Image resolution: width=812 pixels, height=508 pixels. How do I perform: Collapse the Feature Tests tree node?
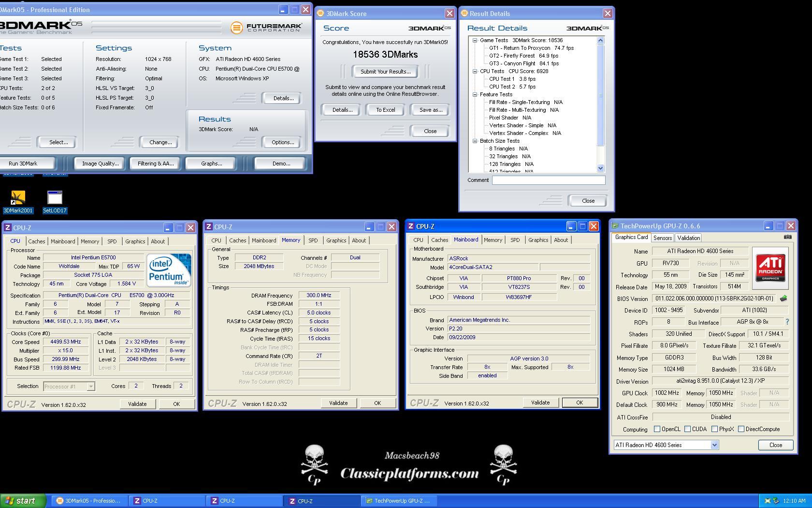point(475,94)
